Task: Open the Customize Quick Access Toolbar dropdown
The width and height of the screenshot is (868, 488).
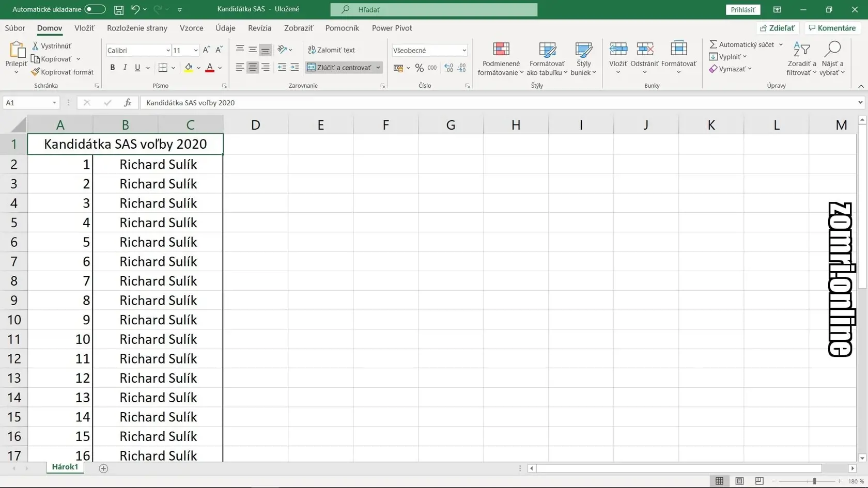Action: pyautogui.click(x=180, y=9)
